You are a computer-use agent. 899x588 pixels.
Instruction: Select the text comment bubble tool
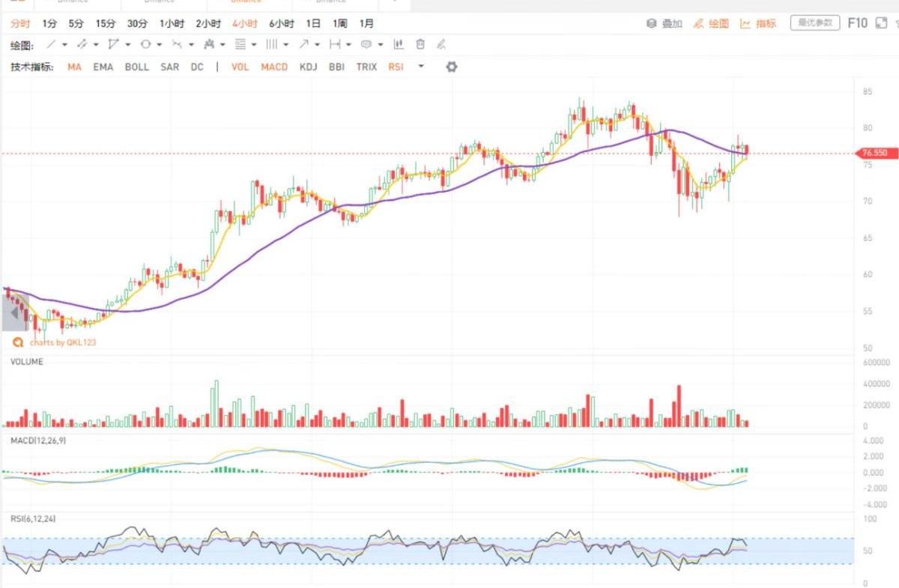click(366, 44)
